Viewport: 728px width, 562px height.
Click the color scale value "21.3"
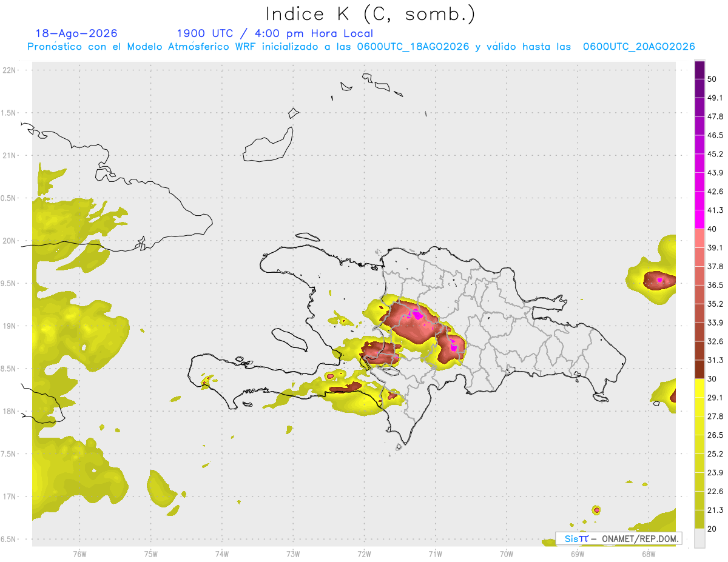click(x=715, y=510)
